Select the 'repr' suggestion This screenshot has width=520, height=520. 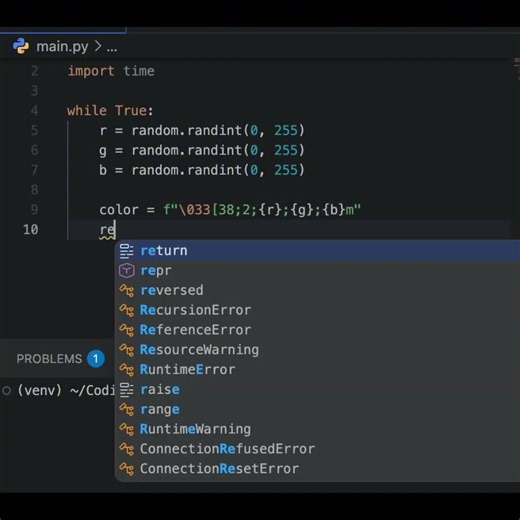tap(317, 270)
